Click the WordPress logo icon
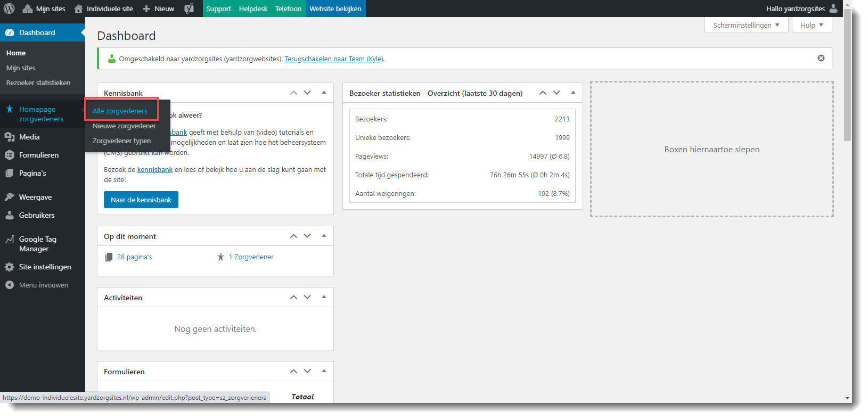The width and height of the screenshot is (868, 419). pyautogui.click(x=9, y=9)
